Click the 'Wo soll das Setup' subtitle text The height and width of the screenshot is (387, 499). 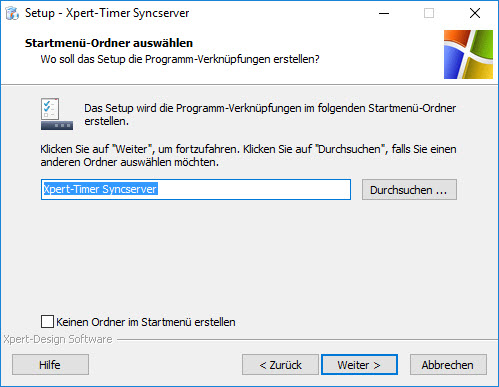tap(180, 59)
